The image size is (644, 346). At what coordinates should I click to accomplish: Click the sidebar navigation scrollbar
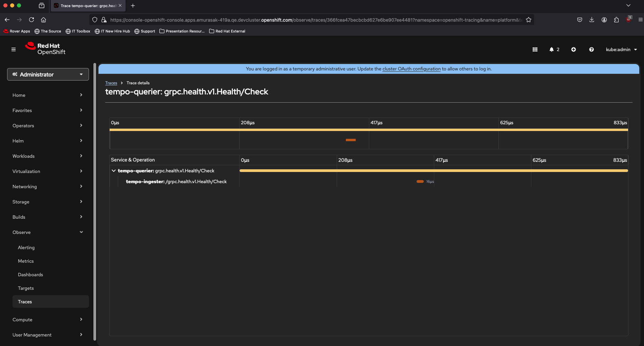tap(95, 201)
